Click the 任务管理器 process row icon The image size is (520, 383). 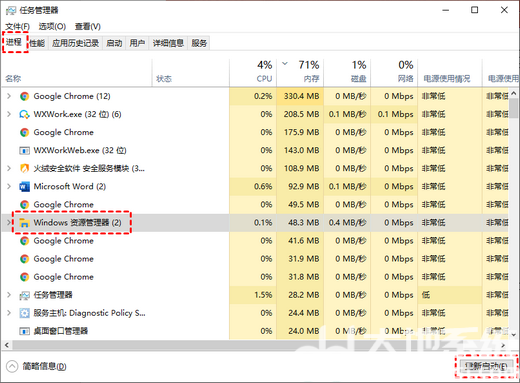point(24,295)
